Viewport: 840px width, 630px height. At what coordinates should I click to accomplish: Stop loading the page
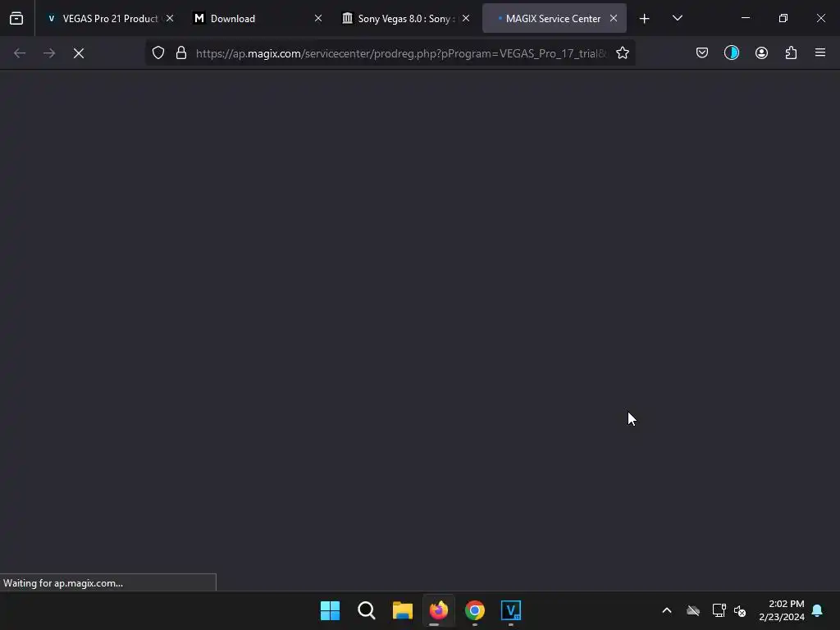pos(79,53)
